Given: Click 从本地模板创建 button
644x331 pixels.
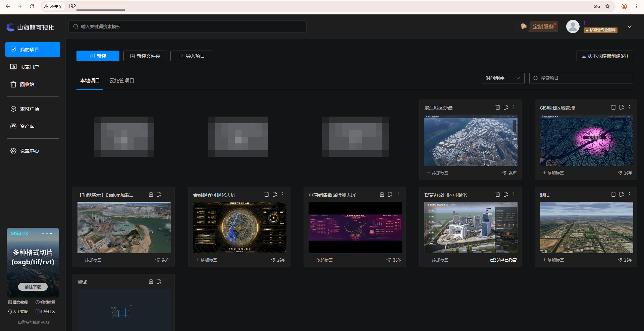Looking at the screenshot, I should tap(605, 56).
